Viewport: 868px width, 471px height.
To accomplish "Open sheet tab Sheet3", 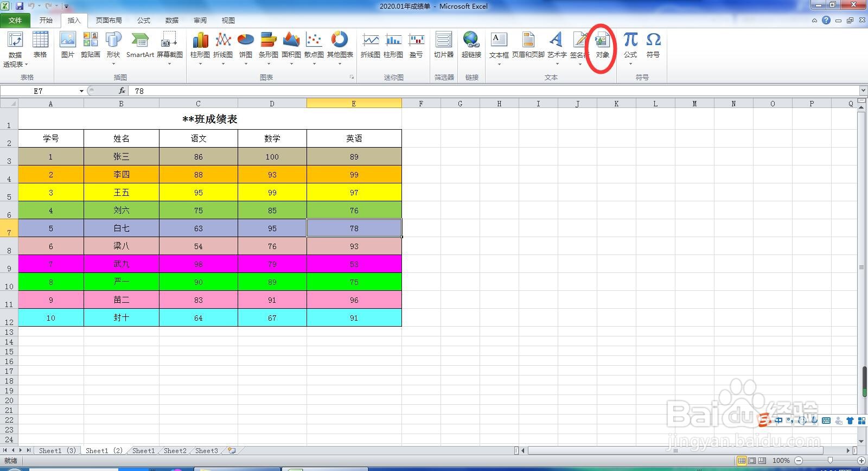I will pyautogui.click(x=206, y=450).
